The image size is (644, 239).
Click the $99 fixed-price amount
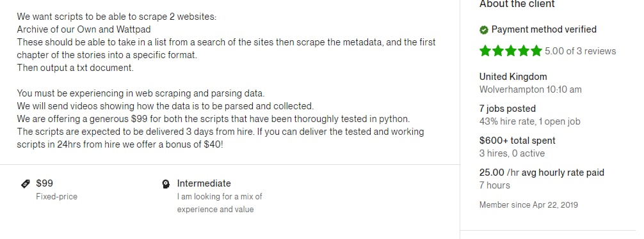tap(44, 183)
